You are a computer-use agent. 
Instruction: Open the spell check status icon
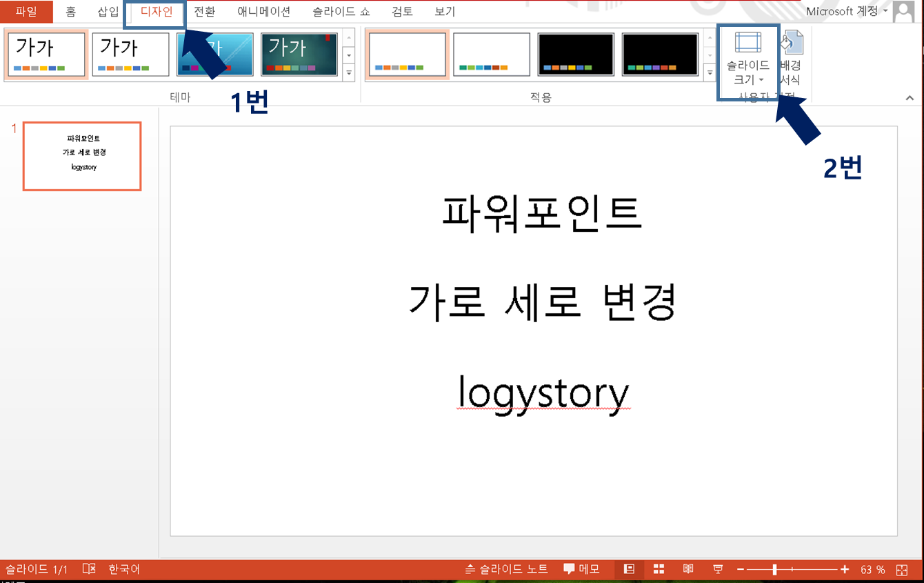pos(89,569)
